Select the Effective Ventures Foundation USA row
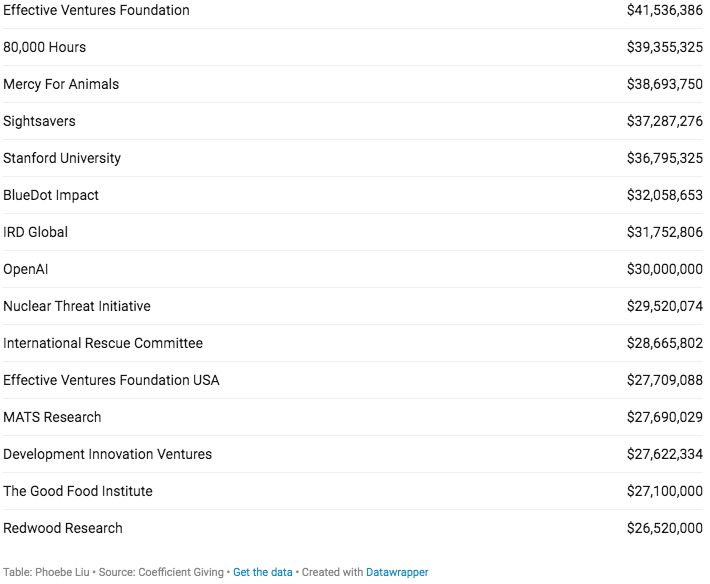Image resolution: width=710 pixels, height=584 pixels. [111, 380]
